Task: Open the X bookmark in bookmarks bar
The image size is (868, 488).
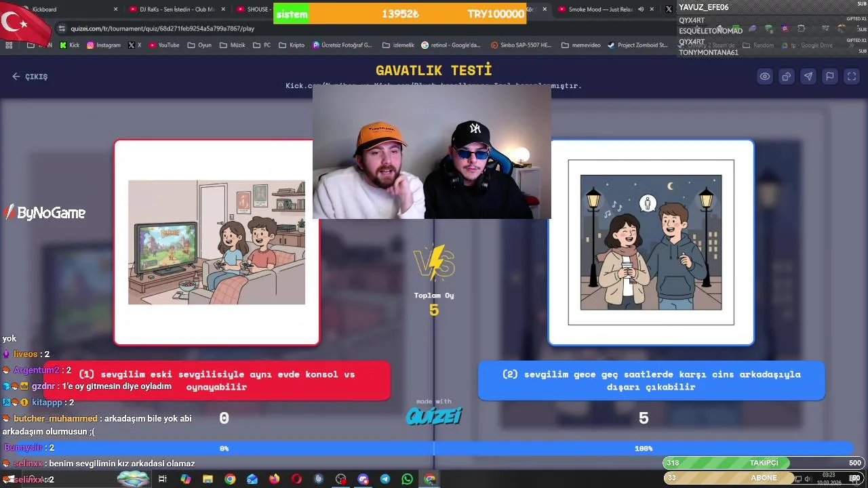Action: (134, 45)
